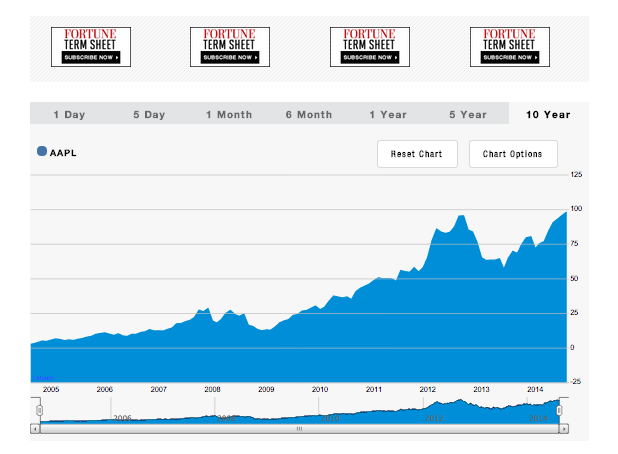Click the 75 y-axis label

(574, 244)
